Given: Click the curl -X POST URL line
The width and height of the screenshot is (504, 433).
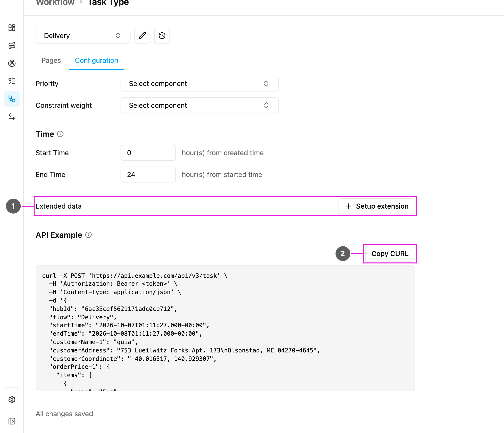Looking at the screenshot, I should 135,276.
